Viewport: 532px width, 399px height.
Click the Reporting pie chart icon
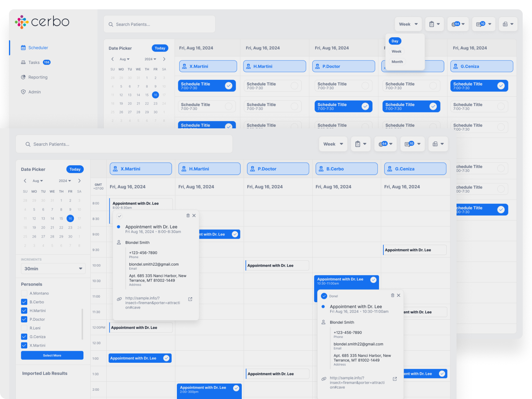click(x=23, y=77)
